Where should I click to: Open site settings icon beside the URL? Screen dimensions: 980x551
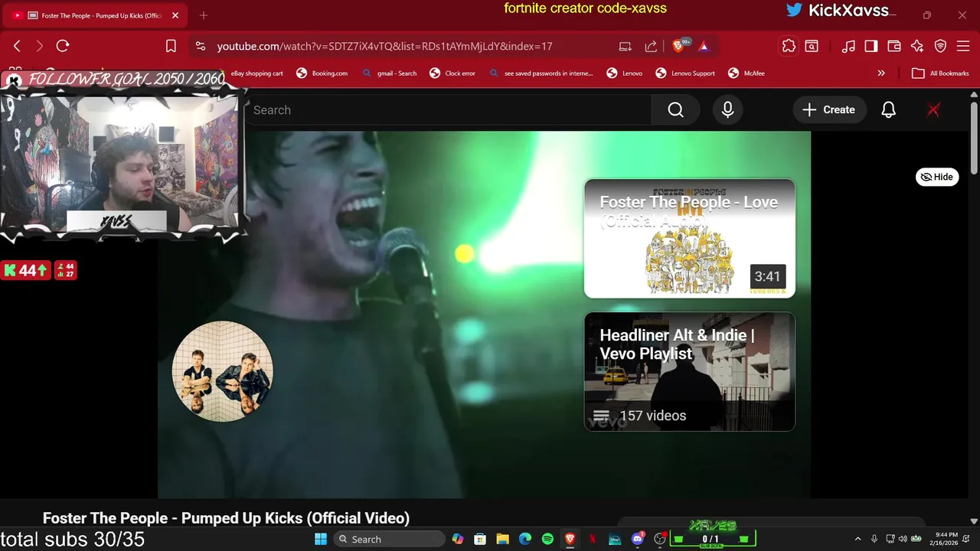tap(201, 46)
